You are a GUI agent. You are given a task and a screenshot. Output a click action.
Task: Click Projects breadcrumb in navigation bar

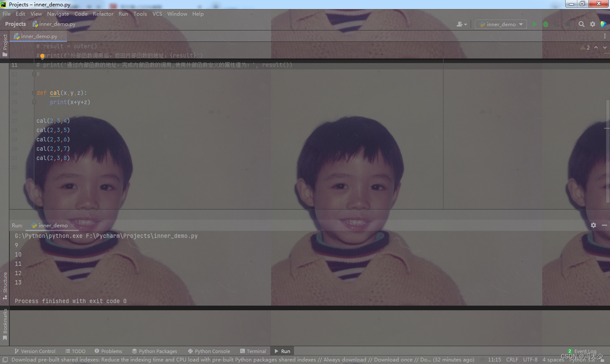pos(15,24)
